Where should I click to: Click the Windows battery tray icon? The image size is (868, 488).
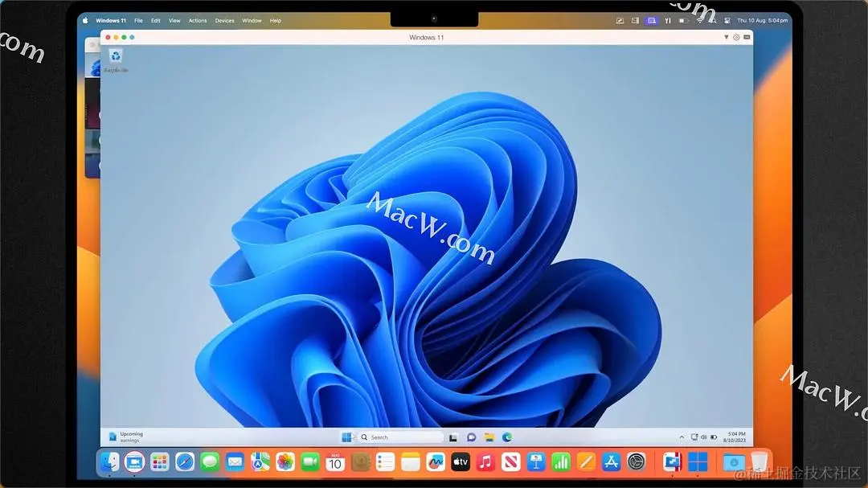(714, 437)
